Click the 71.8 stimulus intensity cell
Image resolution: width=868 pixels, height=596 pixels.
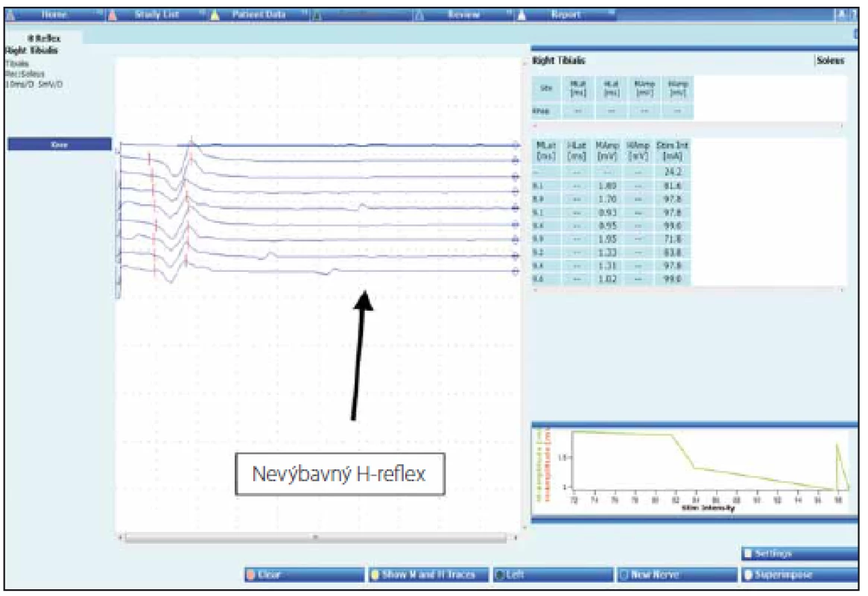(673, 239)
